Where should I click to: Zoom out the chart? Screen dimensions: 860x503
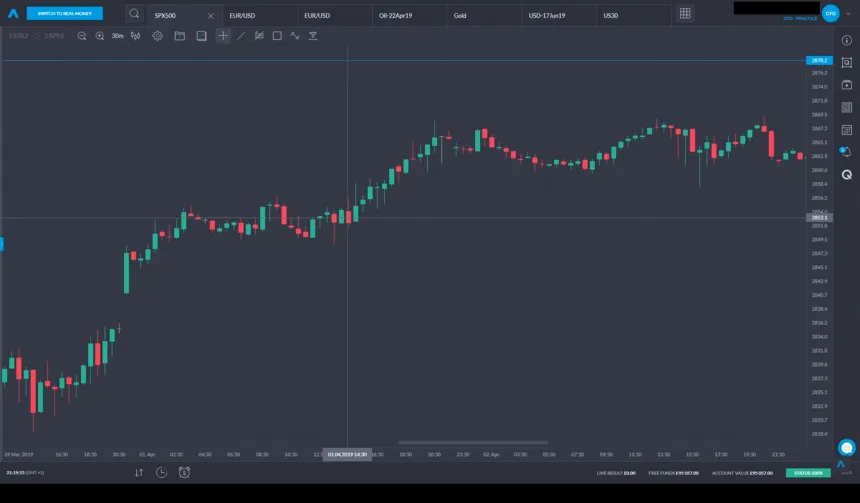tap(82, 36)
